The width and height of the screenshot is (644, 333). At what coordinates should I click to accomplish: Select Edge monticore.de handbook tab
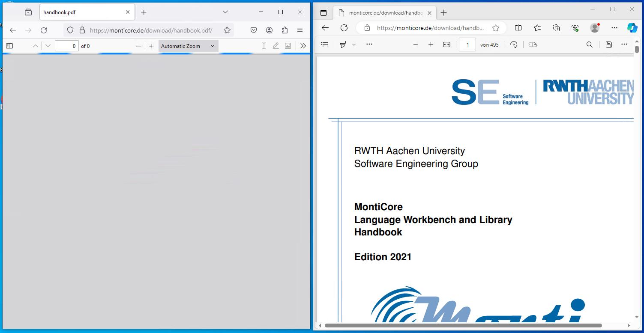coord(384,13)
